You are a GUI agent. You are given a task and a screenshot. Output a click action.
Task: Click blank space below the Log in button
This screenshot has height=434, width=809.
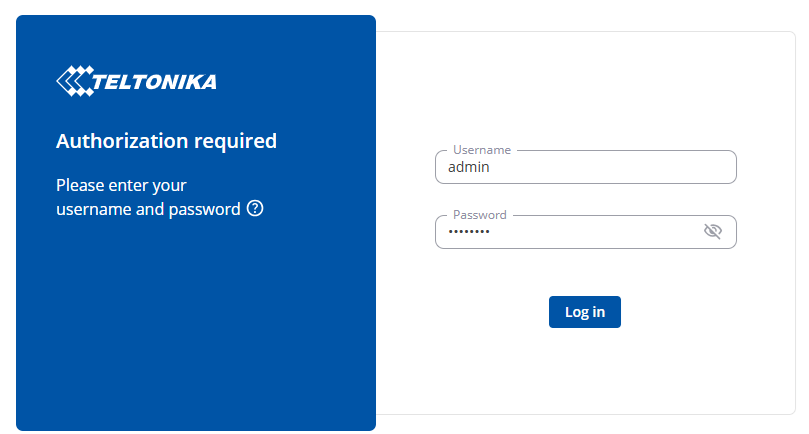pyautogui.click(x=585, y=370)
